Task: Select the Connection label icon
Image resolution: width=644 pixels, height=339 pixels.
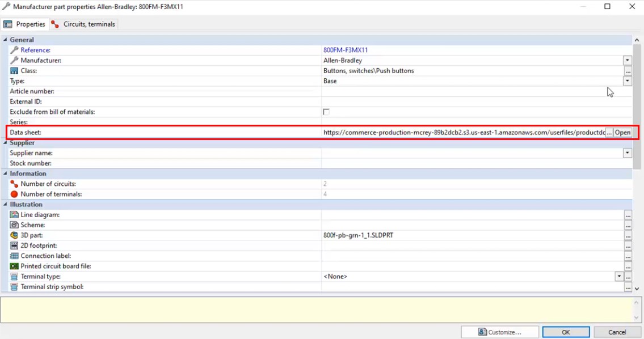Action: click(14, 256)
